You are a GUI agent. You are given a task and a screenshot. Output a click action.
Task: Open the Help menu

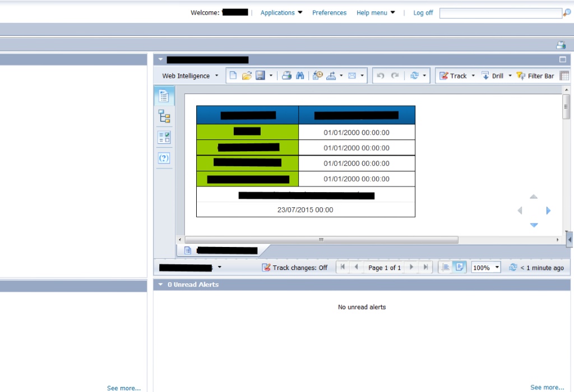click(376, 12)
